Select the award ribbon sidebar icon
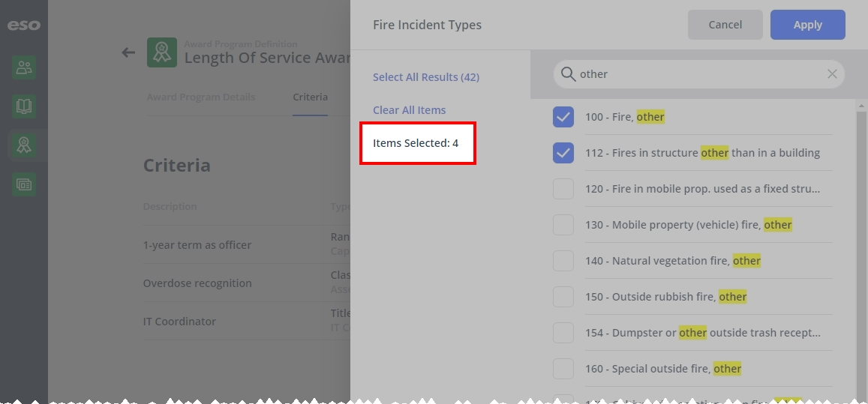This screenshot has width=868, height=404. (24, 145)
